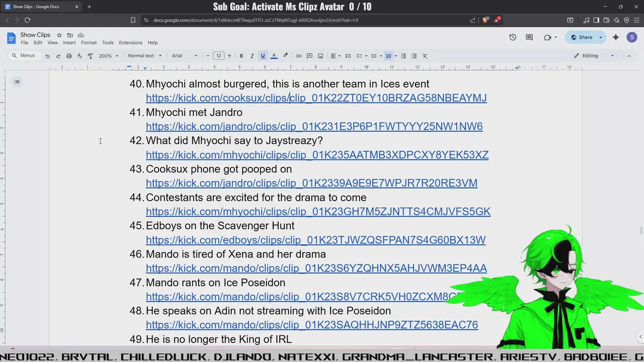Expand Share options dropdown arrow

[x=600, y=37]
